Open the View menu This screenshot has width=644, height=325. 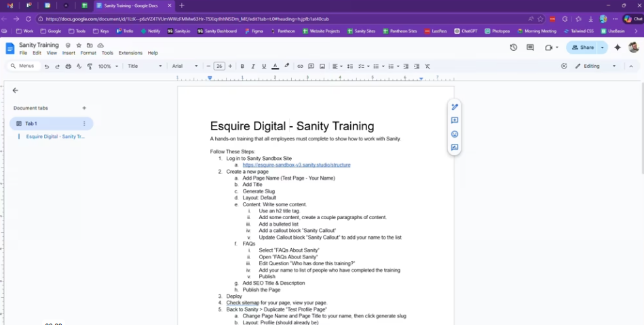tap(52, 53)
